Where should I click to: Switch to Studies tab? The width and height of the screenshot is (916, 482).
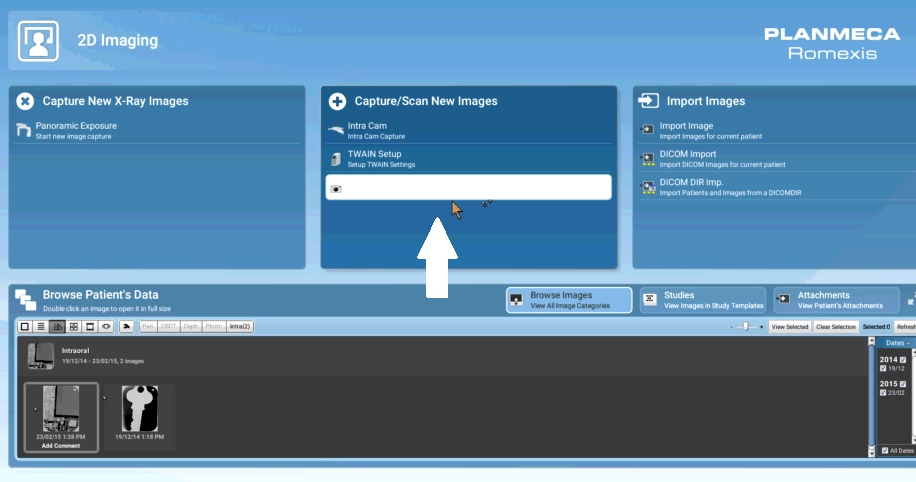click(703, 300)
